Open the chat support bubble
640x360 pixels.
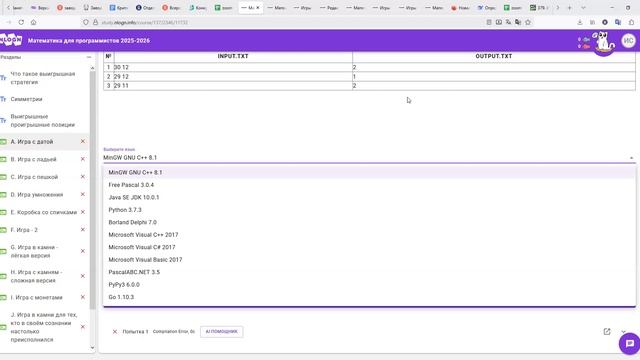click(x=629, y=343)
